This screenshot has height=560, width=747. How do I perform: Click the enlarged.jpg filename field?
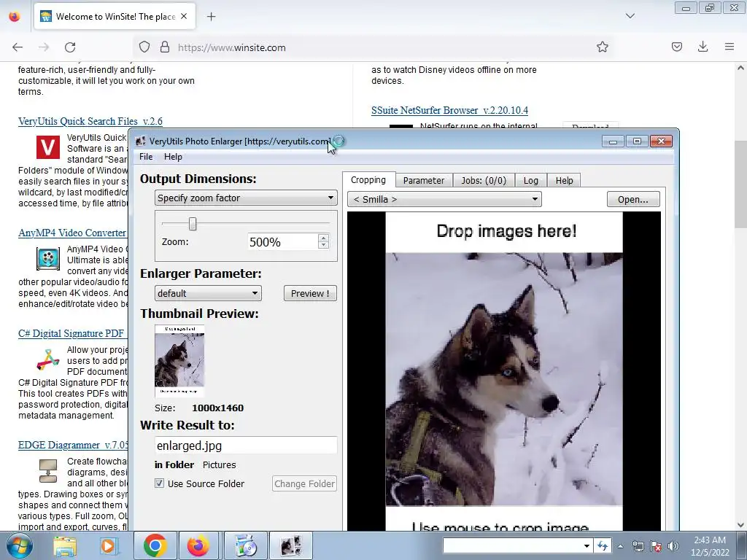pyautogui.click(x=246, y=446)
